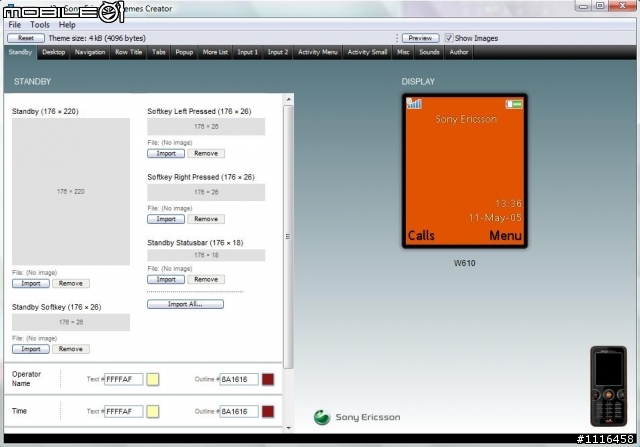Screen dimensions: 640x447
Task: Click the Operator Name outline hex field
Action: click(x=239, y=379)
